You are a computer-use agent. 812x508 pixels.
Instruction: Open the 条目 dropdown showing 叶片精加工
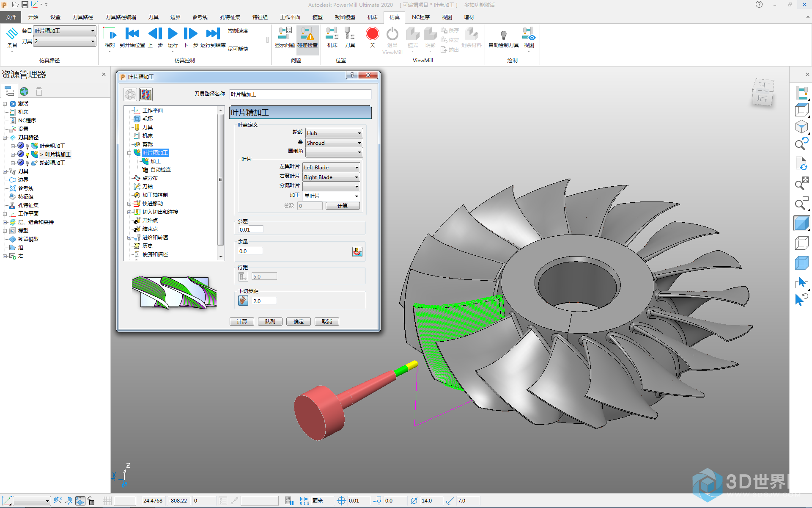click(x=65, y=30)
